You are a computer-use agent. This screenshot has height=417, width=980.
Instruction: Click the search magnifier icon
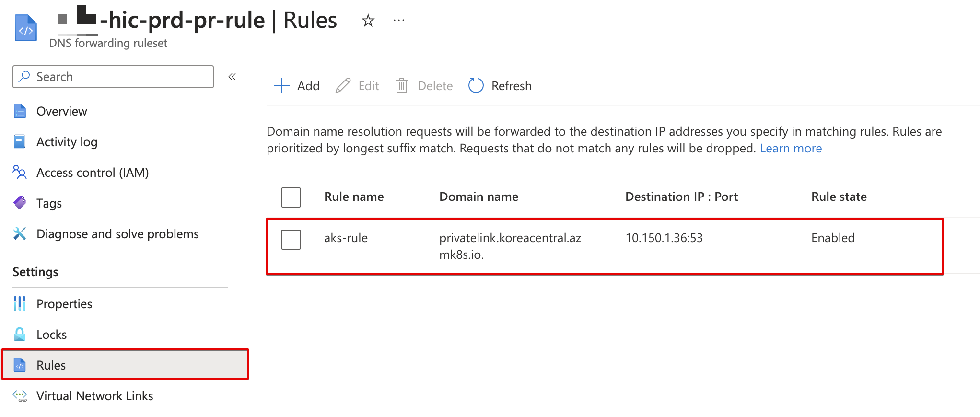pyautogui.click(x=24, y=77)
